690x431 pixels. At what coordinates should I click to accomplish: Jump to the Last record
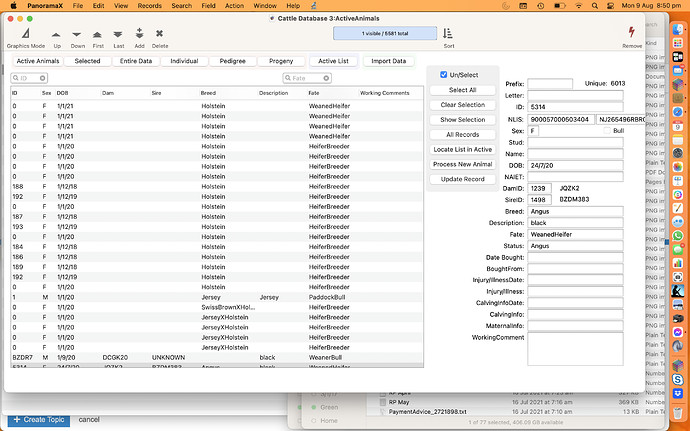[118, 38]
